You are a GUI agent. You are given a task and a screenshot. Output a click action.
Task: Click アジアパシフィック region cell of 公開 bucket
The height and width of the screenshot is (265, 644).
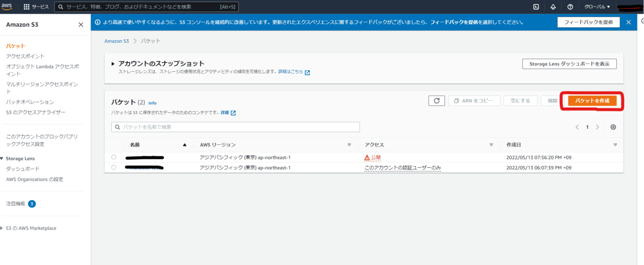tap(245, 158)
